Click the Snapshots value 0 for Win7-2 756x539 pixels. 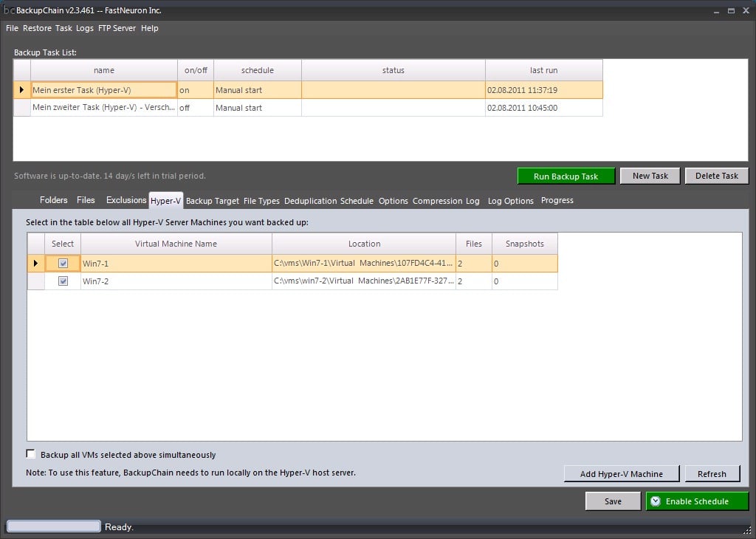point(525,281)
